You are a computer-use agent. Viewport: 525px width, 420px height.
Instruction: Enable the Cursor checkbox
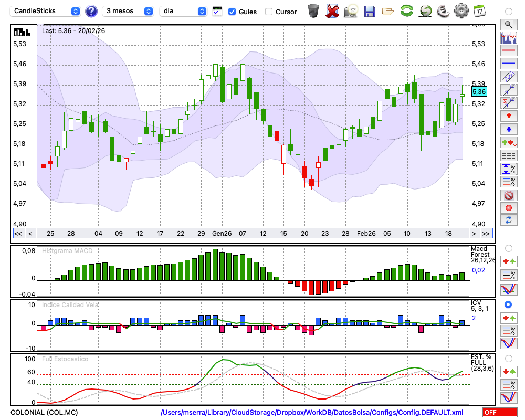click(269, 12)
